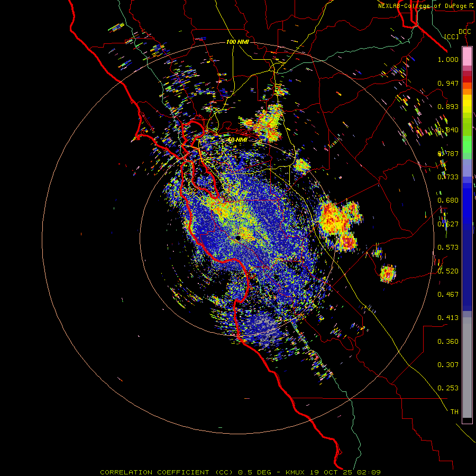476x476 pixels.
Task: Pick the periwinkle segment of the color bar
Action: tap(467, 168)
